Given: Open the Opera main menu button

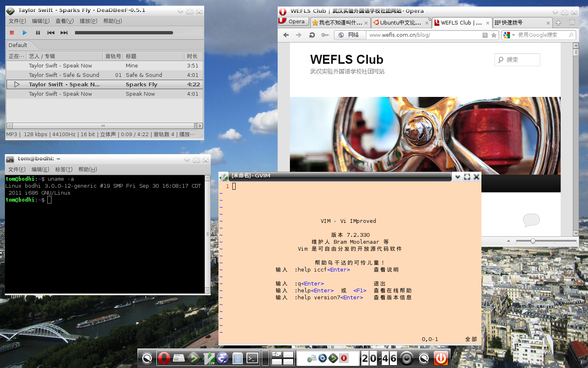Looking at the screenshot, I should (293, 21).
